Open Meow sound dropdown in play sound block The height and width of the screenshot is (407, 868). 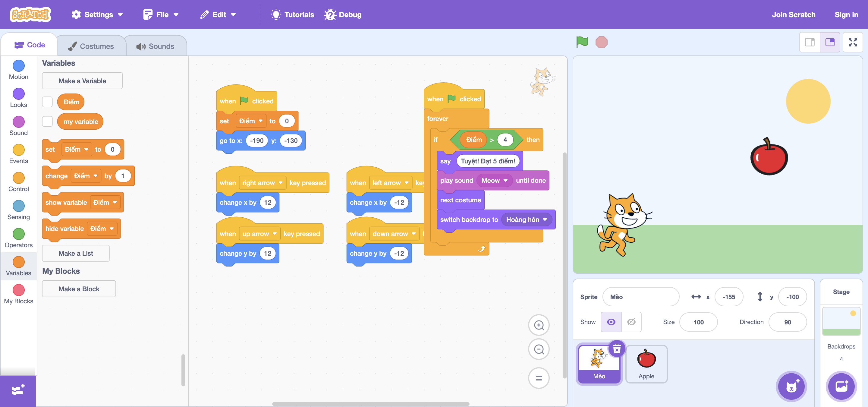(494, 181)
